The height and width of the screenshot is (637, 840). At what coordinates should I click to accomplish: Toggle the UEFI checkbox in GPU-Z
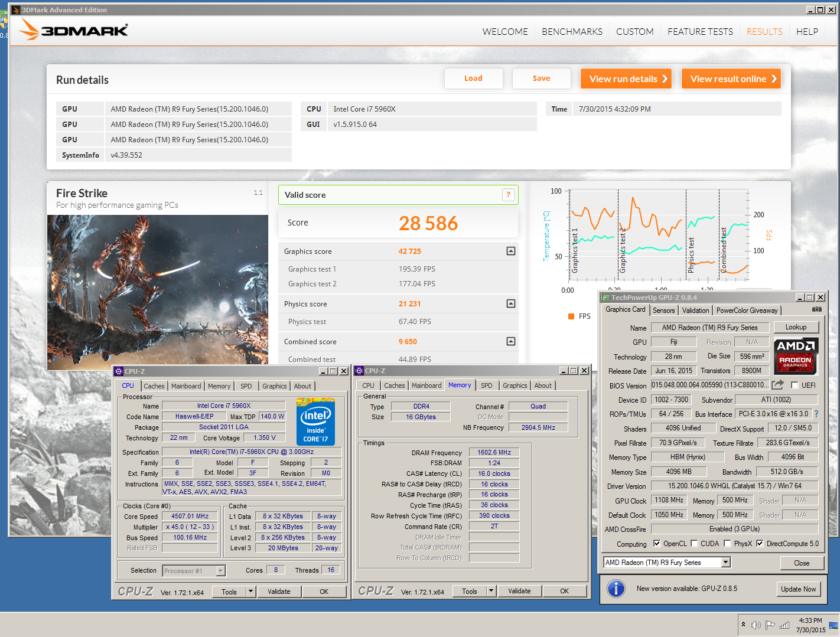pos(795,385)
